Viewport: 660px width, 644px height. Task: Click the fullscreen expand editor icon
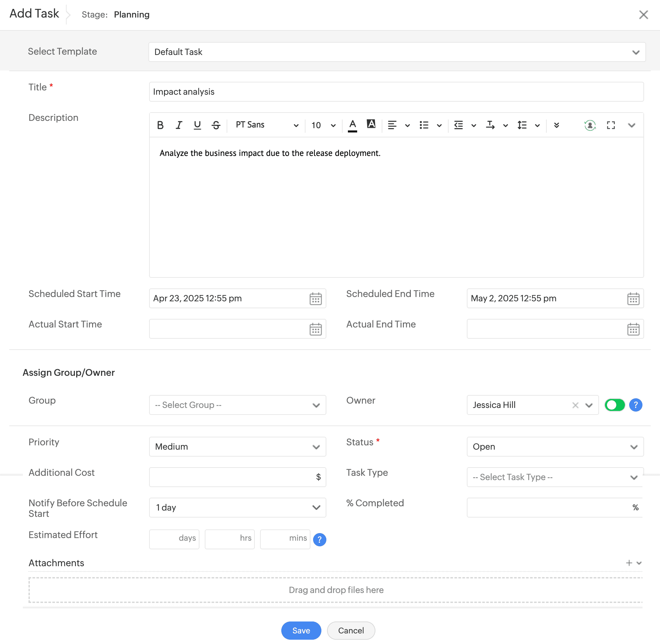coord(611,125)
